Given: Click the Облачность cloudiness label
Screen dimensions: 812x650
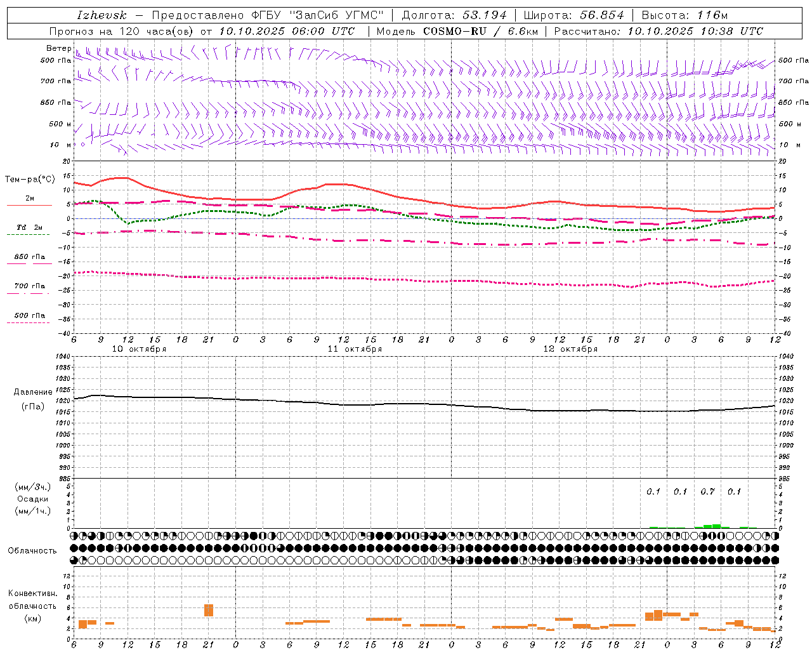Looking at the screenshot, I should click(32, 550).
